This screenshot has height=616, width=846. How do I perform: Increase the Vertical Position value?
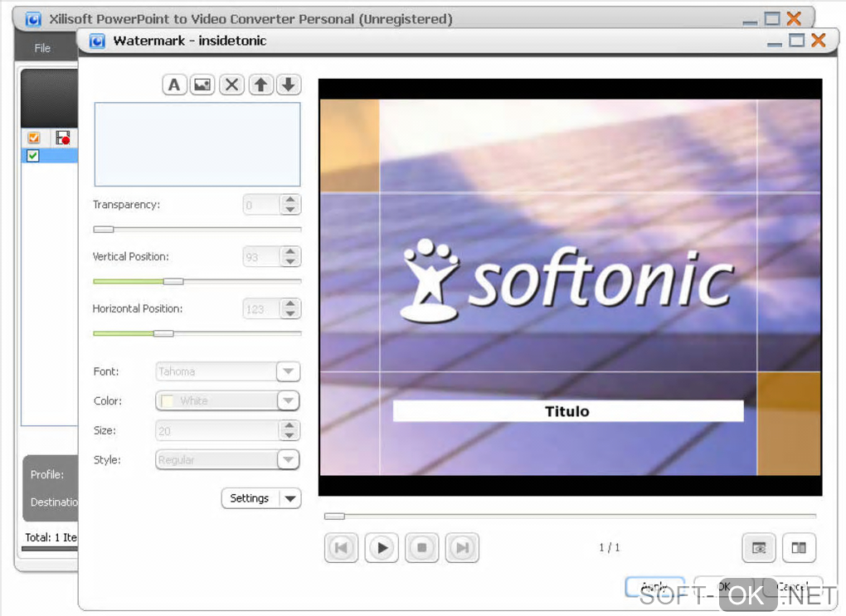point(290,252)
